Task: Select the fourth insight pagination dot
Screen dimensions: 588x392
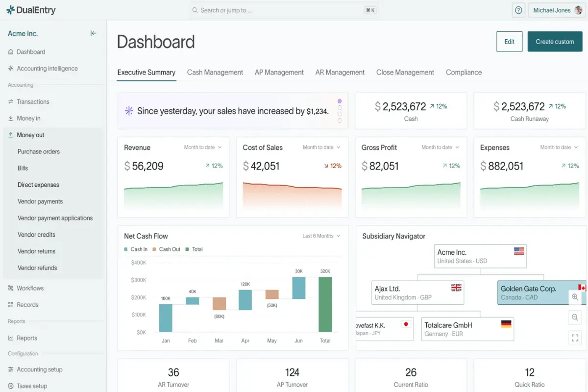Action: click(x=340, y=121)
